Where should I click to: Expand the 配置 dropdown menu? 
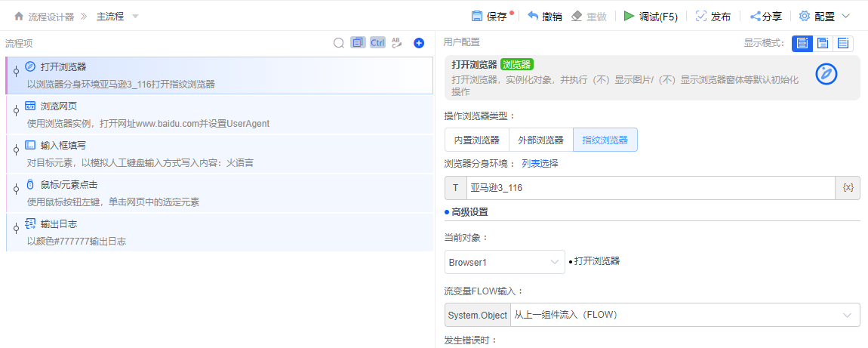(x=824, y=16)
